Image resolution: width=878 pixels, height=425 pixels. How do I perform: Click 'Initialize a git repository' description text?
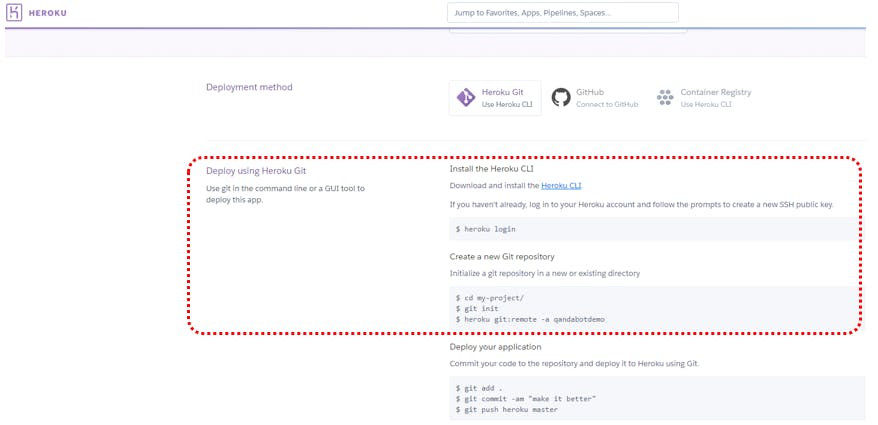pos(545,274)
